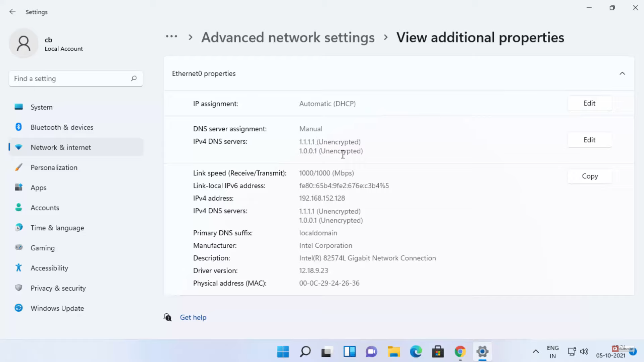Expand breadcrumb ellipsis menu
This screenshot has height=362, width=644.
click(171, 37)
